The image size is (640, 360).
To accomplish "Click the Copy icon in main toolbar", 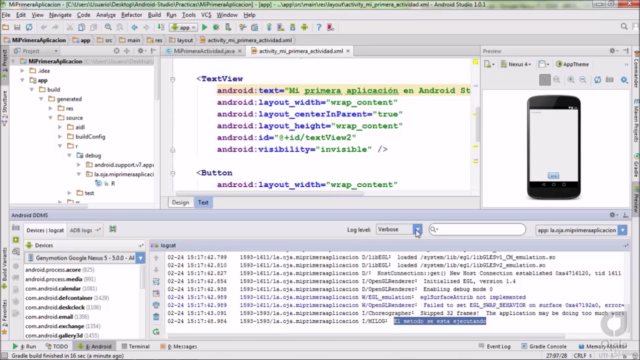I will (x=82, y=27).
